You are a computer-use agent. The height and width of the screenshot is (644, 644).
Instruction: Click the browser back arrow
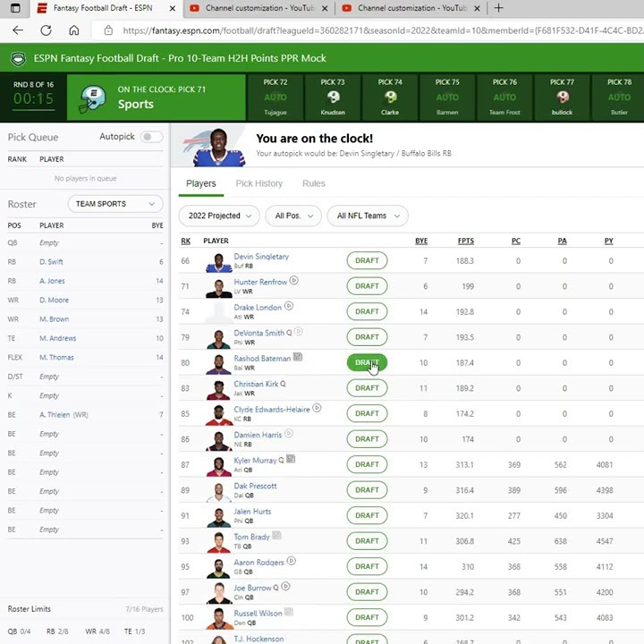[18, 30]
